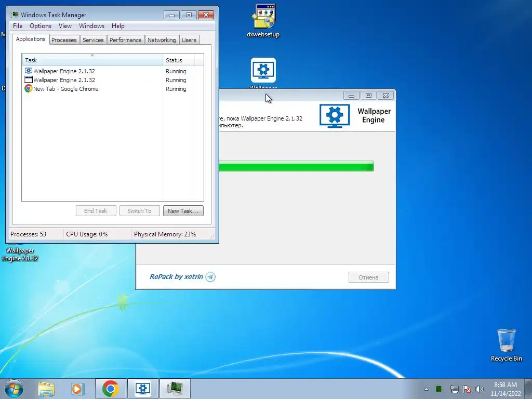Click the Task Manager title bar icon
The image size is (532, 399).
click(15, 15)
